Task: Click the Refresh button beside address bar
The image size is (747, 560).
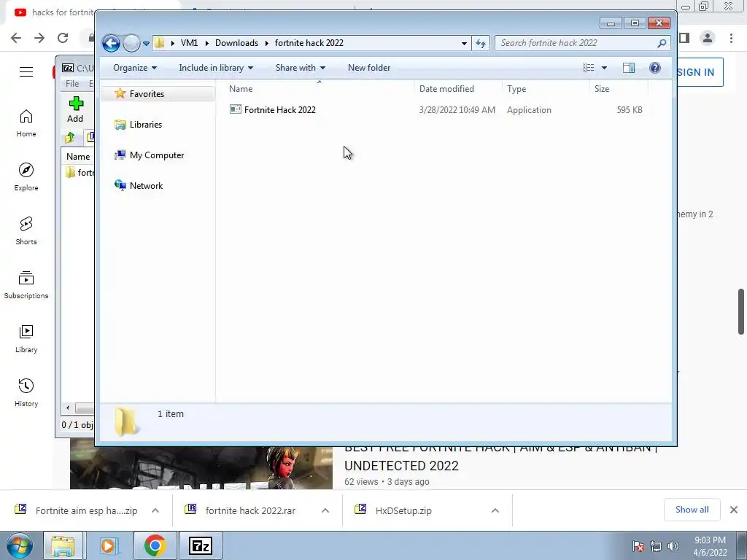Action: tap(481, 43)
